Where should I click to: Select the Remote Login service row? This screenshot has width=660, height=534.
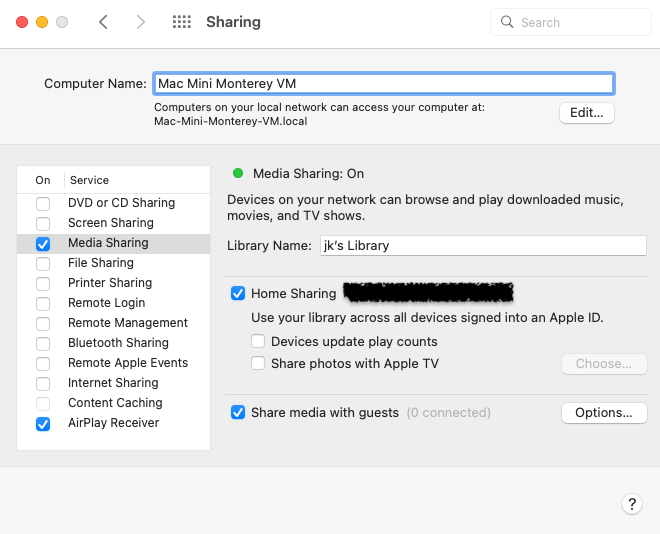pos(114,303)
